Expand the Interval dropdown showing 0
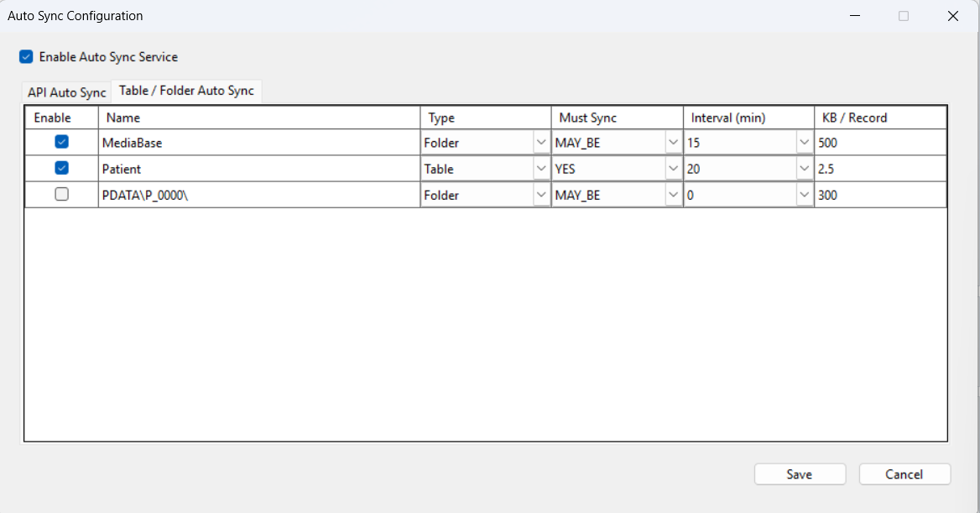980x513 pixels. tap(805, 195)
